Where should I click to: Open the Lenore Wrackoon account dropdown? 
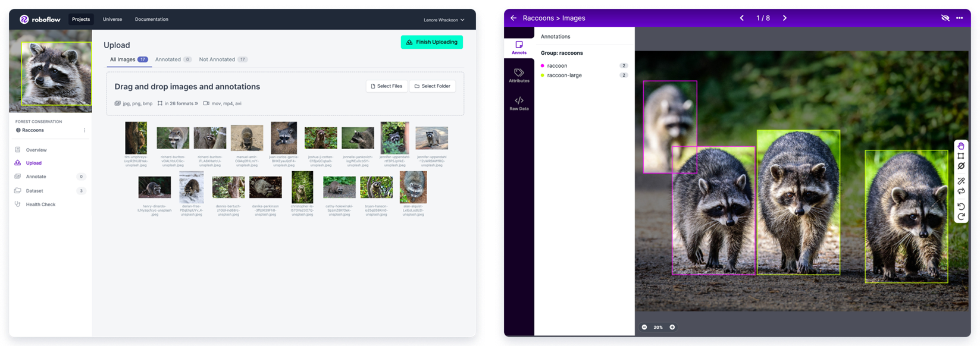pos(444,20)
